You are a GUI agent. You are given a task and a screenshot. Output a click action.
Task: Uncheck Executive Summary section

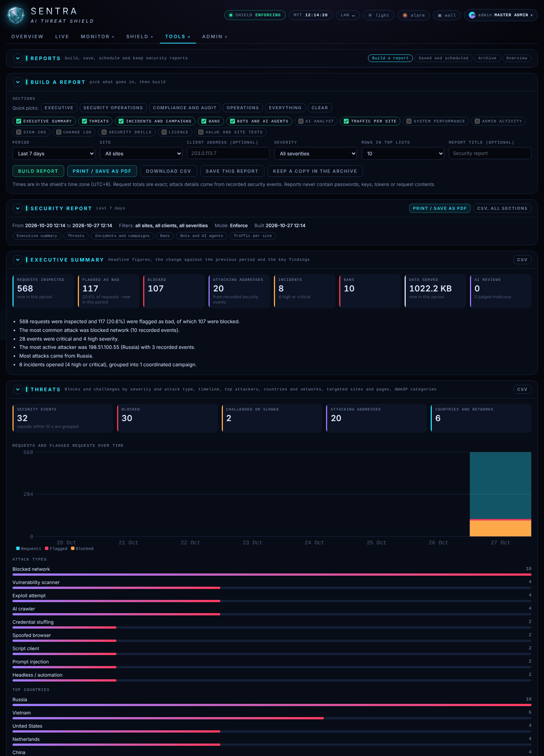(x=19, y=121)
